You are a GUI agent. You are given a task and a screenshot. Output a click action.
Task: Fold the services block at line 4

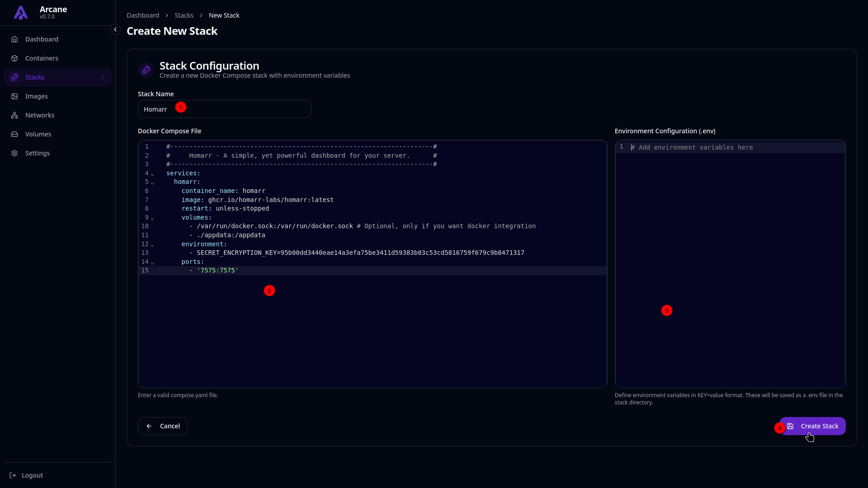click(x=152, y=174)
